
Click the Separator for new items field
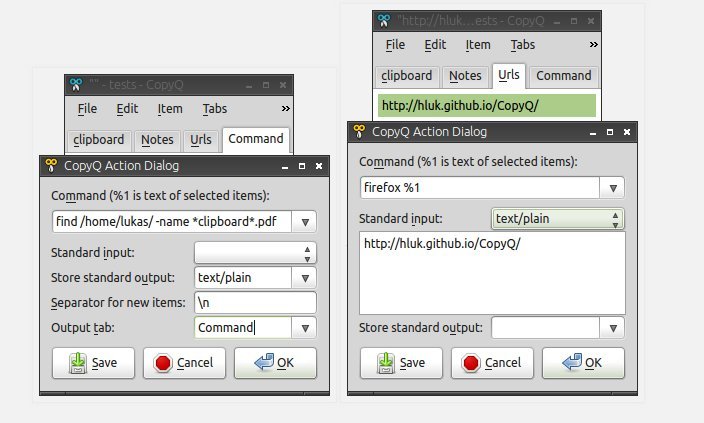(255, 302)
